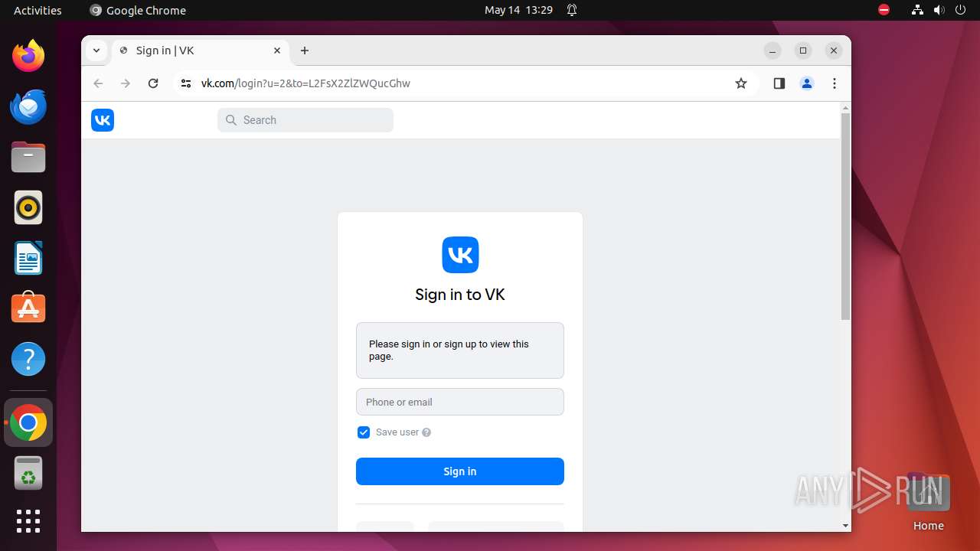View site information icon in address bar
Viewport: 980px width, 551px height.
pos(185,83)
